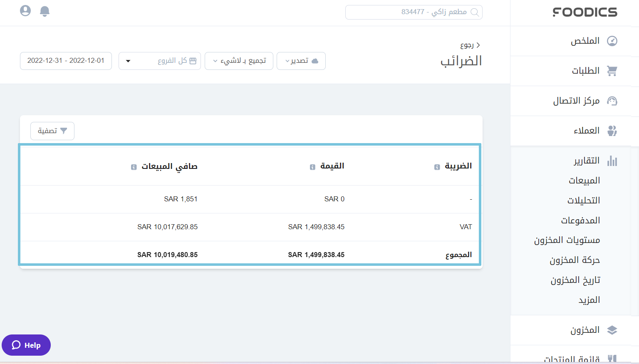This screenshot has height=364, width=639.
Task: Open the notifications bell
Action: point(45,11)
